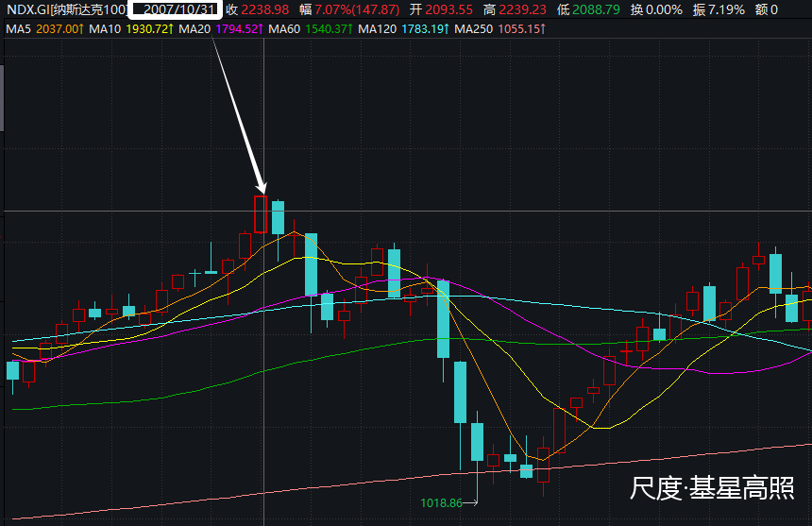Image resolution: width=812 pixels, height=526 pixels.
Task: Select the date 2007/10/31 in the header
Action: pyautogui.click(x=179, y=9)
